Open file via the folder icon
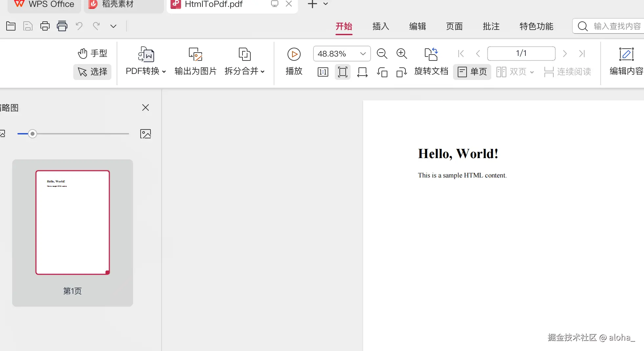644x351 pixels. (x=11, y=26)
